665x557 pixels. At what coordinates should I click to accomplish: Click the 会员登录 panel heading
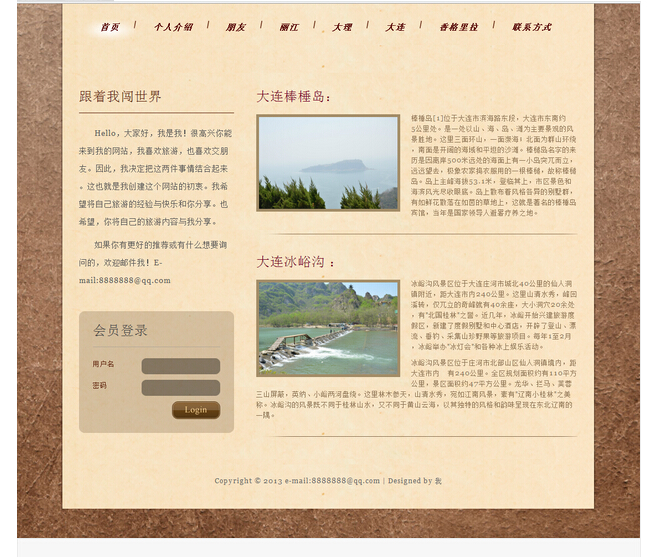click(121, 330)
